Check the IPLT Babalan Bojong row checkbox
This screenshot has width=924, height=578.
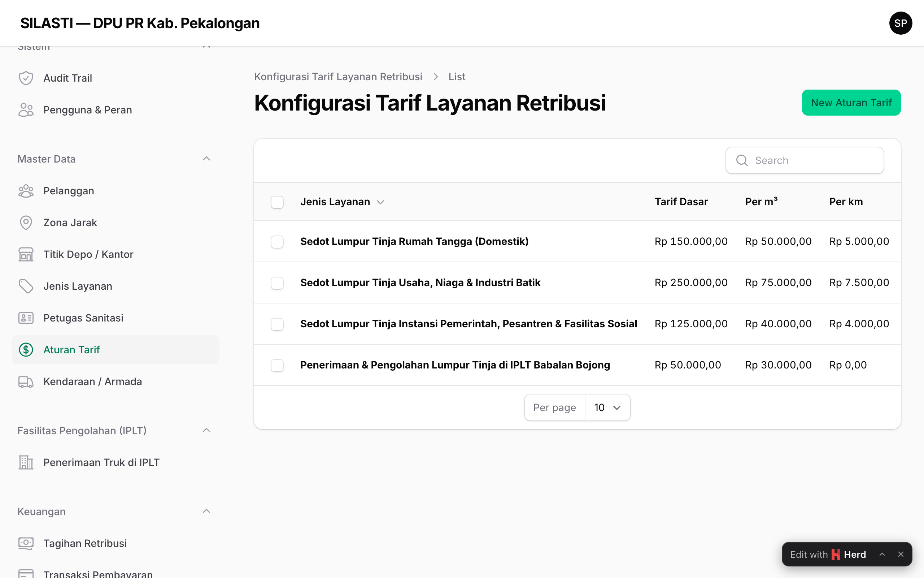pyautogui.click(x=277, y=366)
